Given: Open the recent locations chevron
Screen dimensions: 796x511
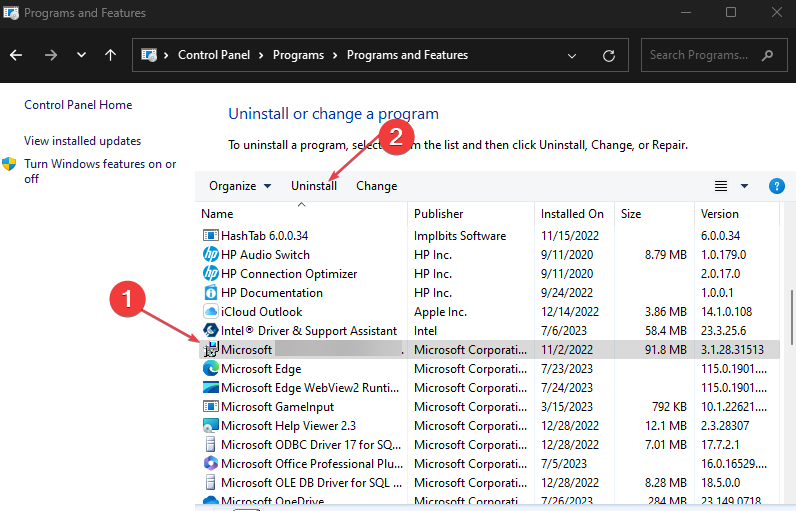Looking at the screenshot, I should (81, 55).
